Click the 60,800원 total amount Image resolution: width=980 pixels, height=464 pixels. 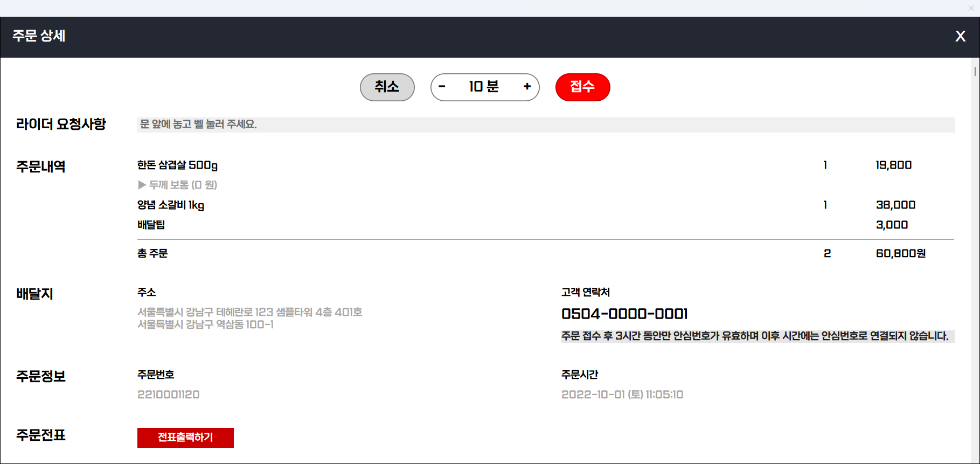pyautogui.click(x=901, y=253)
